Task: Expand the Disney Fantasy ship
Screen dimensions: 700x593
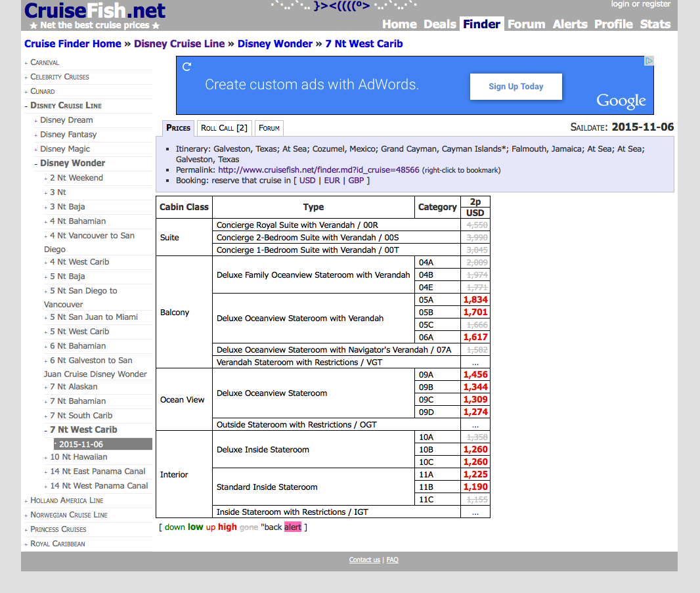Action: click(x=68, y=135)
